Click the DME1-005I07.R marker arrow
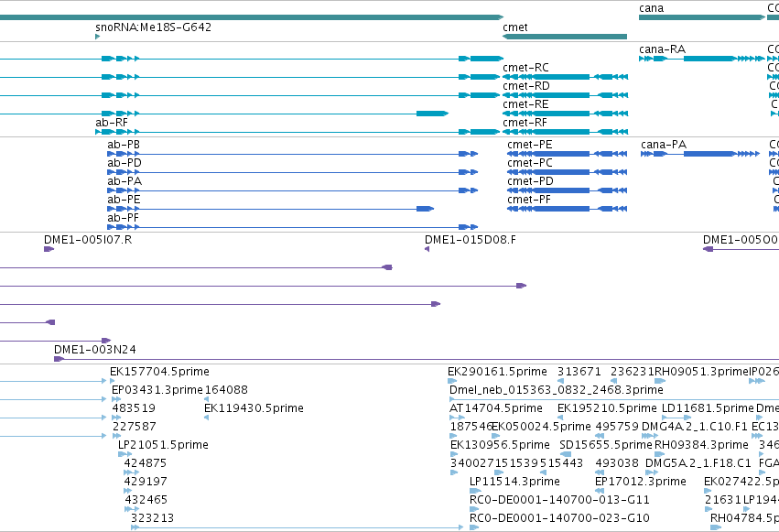The image size is (779, 532). coord(49,249)
